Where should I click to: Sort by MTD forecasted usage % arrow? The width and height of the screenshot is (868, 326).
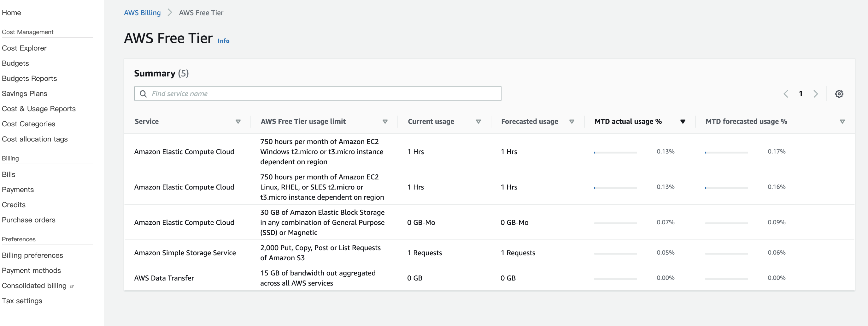[x=842, y=122]
